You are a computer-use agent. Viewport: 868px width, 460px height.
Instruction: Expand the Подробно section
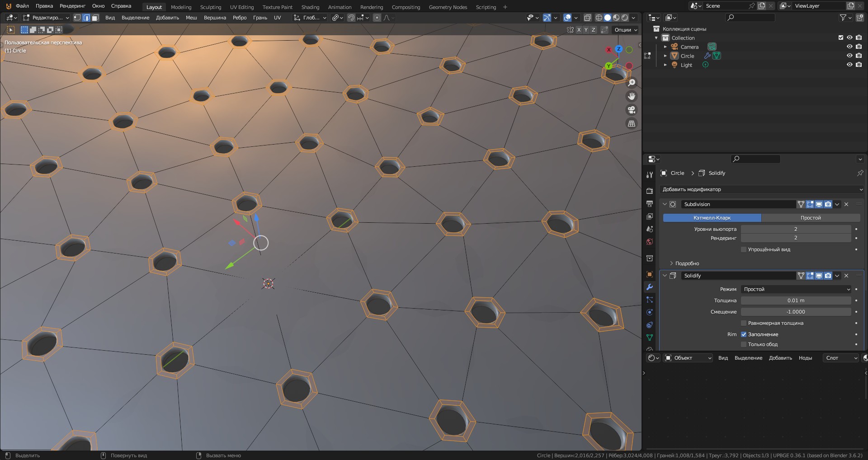pos(684,263)
